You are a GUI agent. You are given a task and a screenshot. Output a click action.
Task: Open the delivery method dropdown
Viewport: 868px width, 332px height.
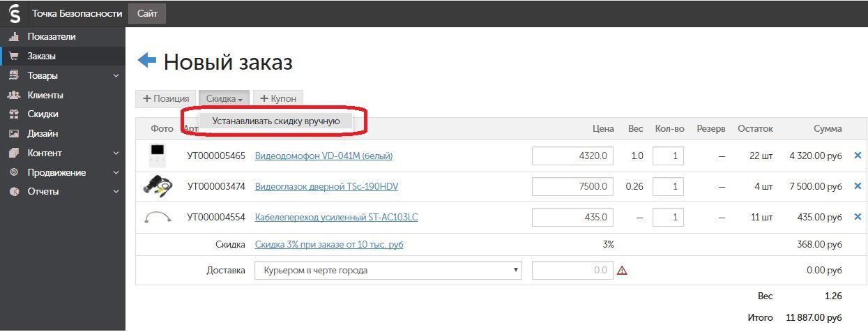coord(388,270)
